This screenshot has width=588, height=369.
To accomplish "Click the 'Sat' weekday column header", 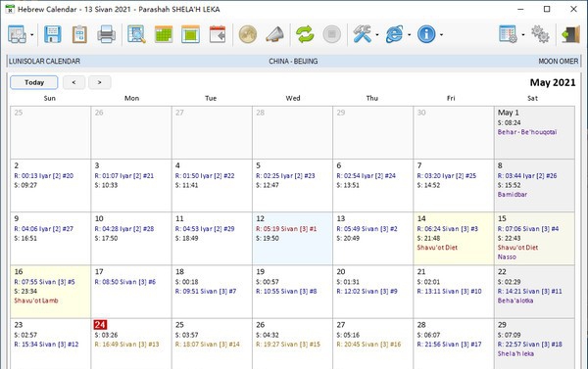I will coord(532,98).
